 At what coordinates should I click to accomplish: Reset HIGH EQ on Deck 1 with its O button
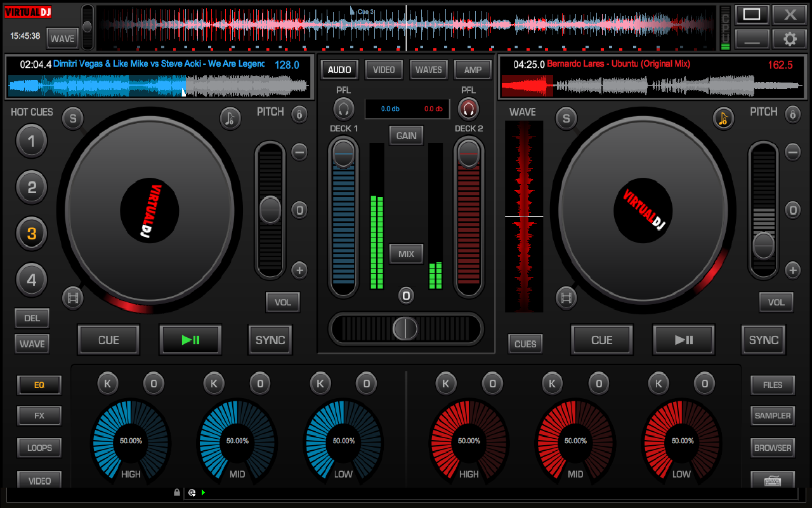[x=154, y=384]
